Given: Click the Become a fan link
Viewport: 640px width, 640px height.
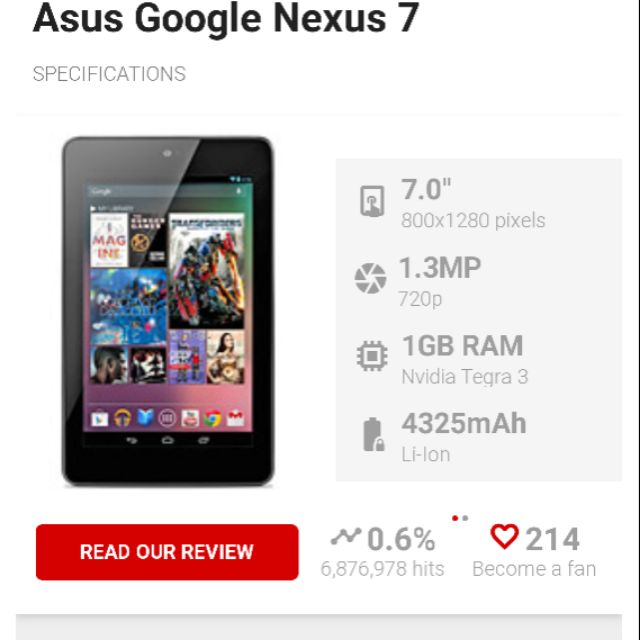Looking at the screenshot, I should pyautogui.click(x=534, y=569).
